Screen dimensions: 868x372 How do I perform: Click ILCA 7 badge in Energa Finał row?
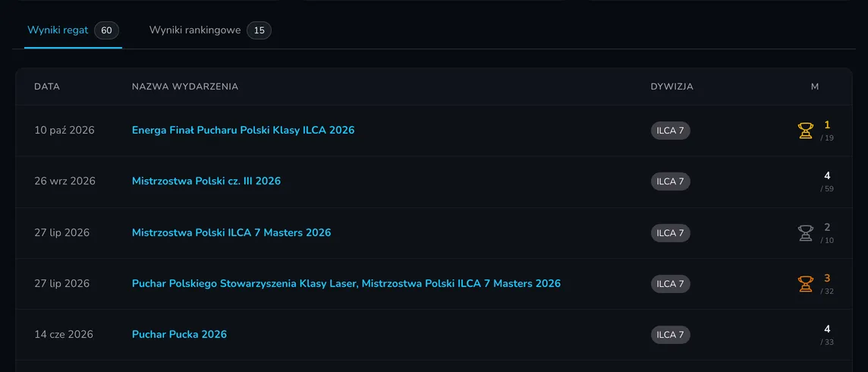click(671, 131)
